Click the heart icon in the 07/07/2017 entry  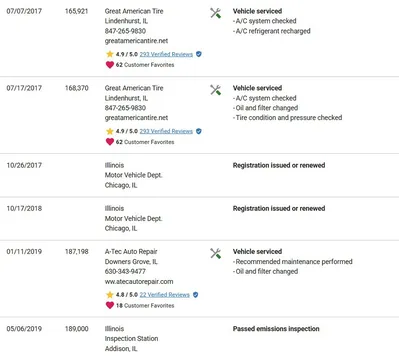(x=110, y=65)
